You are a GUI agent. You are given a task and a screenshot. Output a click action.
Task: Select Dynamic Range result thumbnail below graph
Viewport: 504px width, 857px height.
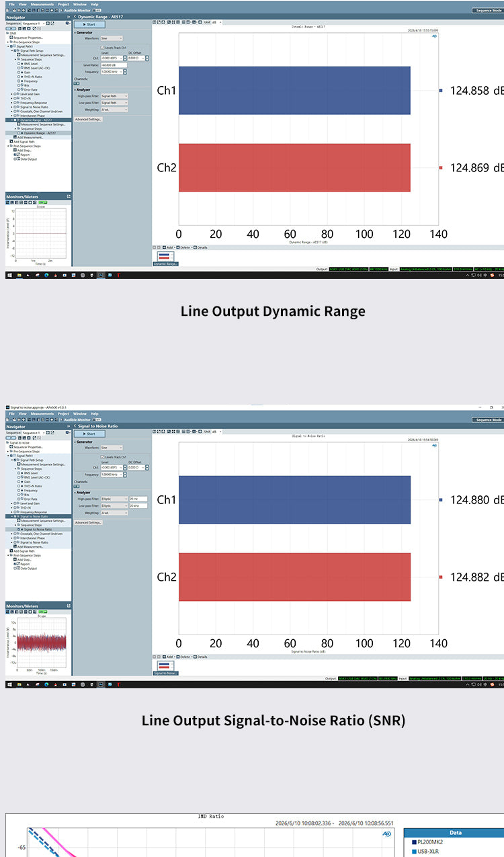click(x=165, y=258)
